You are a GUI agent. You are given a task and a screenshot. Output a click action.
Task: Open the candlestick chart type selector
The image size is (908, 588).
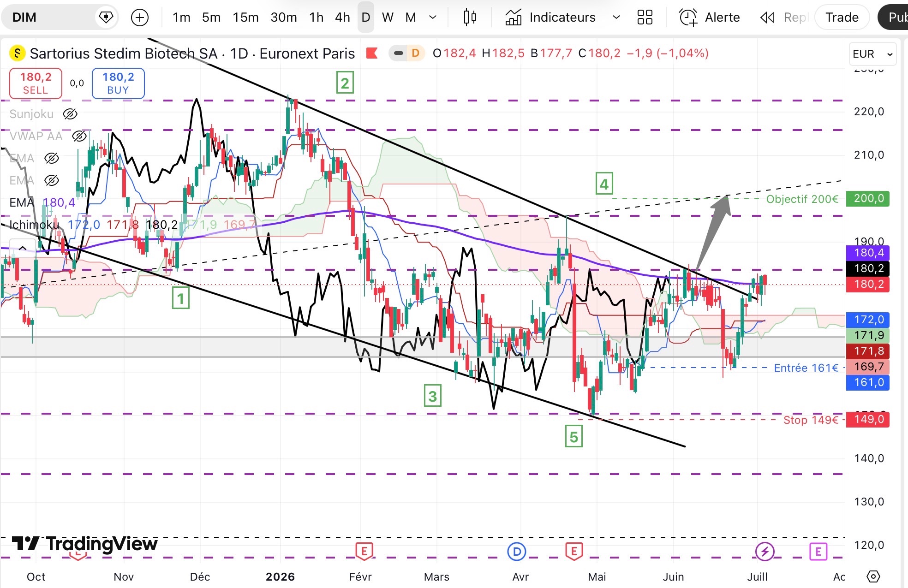[x=470, y=17]
